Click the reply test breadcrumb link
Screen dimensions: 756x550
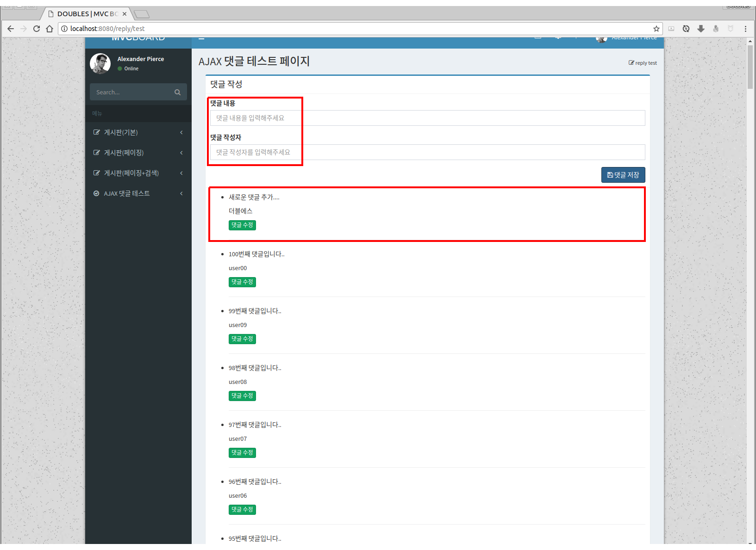pos(643,63)
